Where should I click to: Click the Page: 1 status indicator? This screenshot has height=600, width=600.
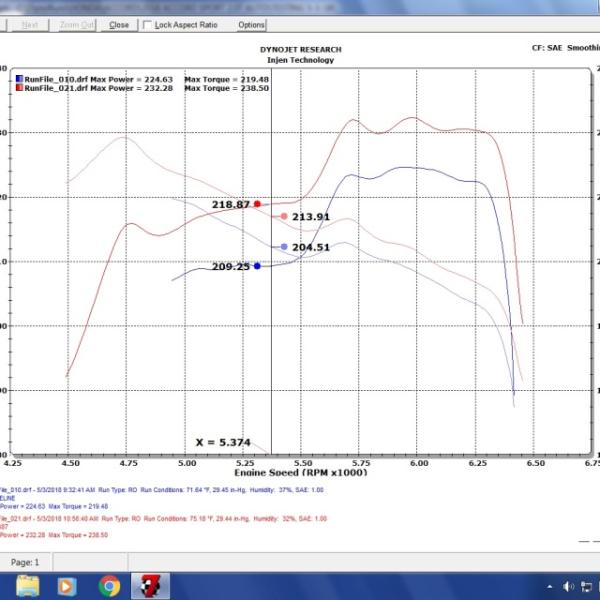25,562
